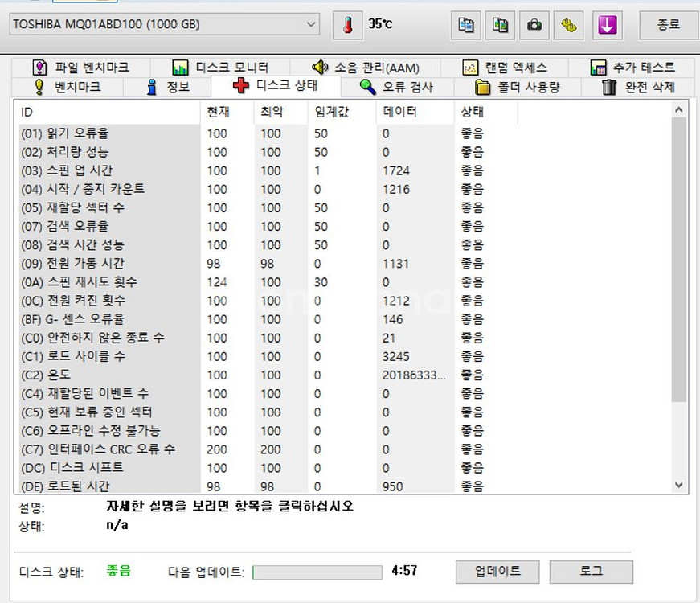Open the 소음 관리(AAM) tab

pos(366,68)
